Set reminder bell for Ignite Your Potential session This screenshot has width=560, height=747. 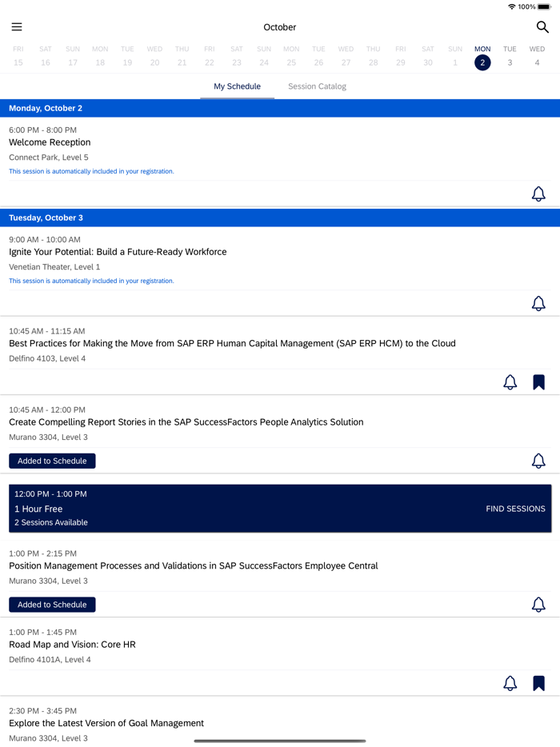click(x=538, y=303)
